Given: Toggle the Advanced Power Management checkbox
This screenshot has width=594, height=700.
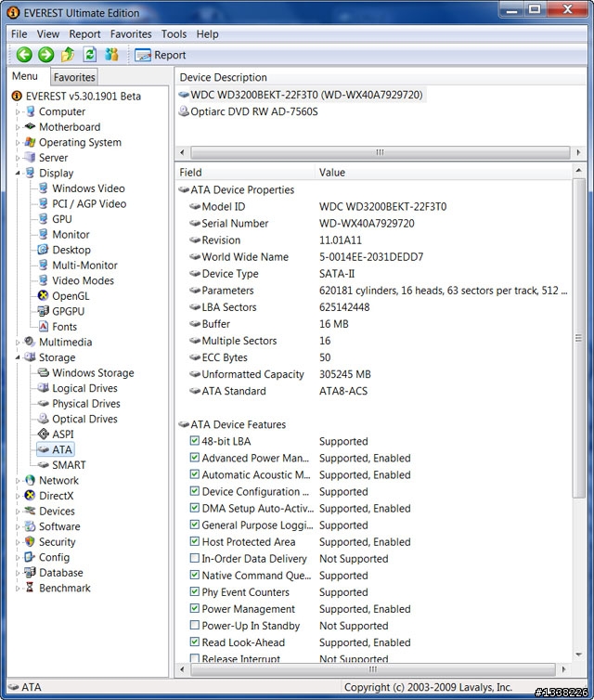Looking at the screenshot, I should tap(195, 458).
